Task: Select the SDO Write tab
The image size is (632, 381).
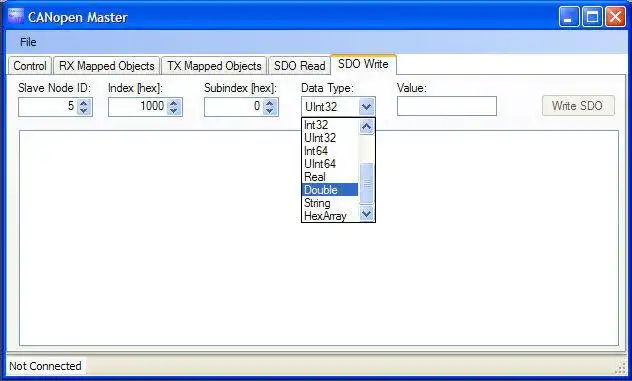Action: 363,64
